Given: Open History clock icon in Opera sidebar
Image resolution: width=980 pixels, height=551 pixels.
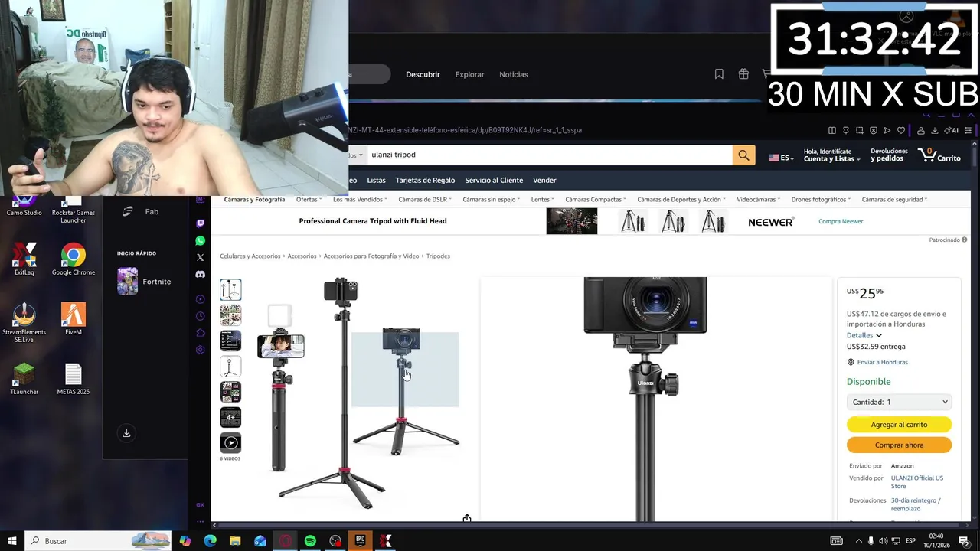Looking at the screenshot, I should [x=201, y=316].
